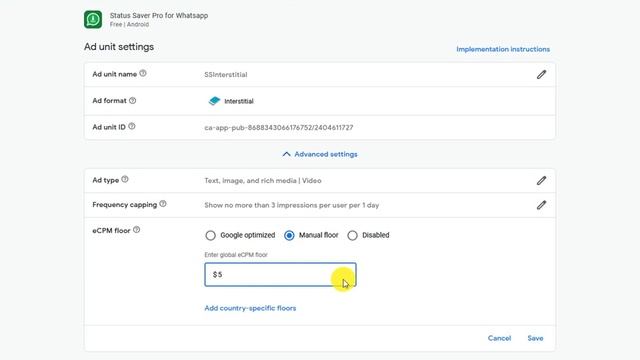
Task: Click 'Text, image, and rich media | Video' text
Action: click(x=263, y=181)
